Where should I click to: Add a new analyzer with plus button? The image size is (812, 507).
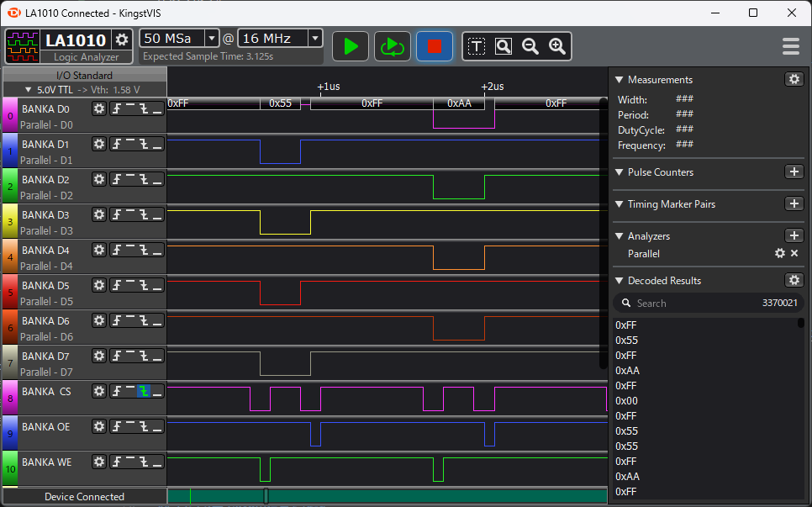click(794, 236)
